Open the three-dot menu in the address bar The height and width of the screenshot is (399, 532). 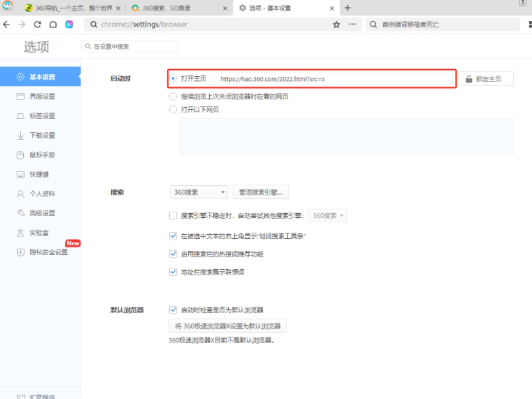[x=352, y=24]
